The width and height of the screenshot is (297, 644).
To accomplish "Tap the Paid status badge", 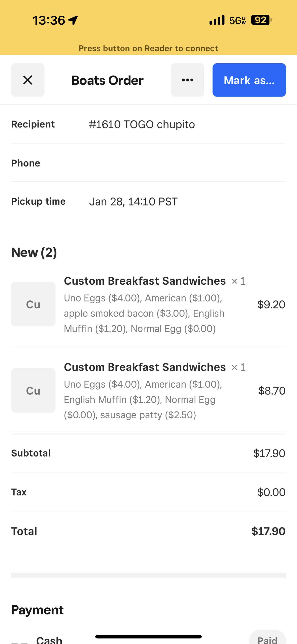I will tap(267, 639).
